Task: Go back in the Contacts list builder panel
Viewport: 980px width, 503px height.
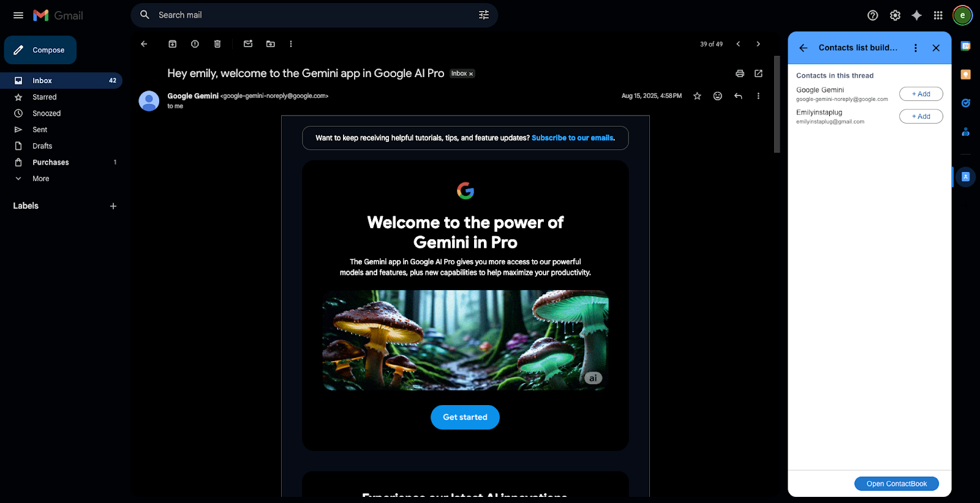Action: tap(804, 48)
